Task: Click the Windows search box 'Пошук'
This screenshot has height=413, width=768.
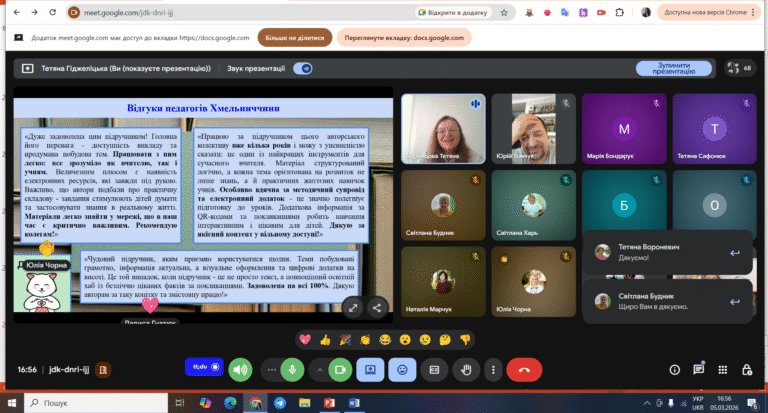Action: (96, 403)
